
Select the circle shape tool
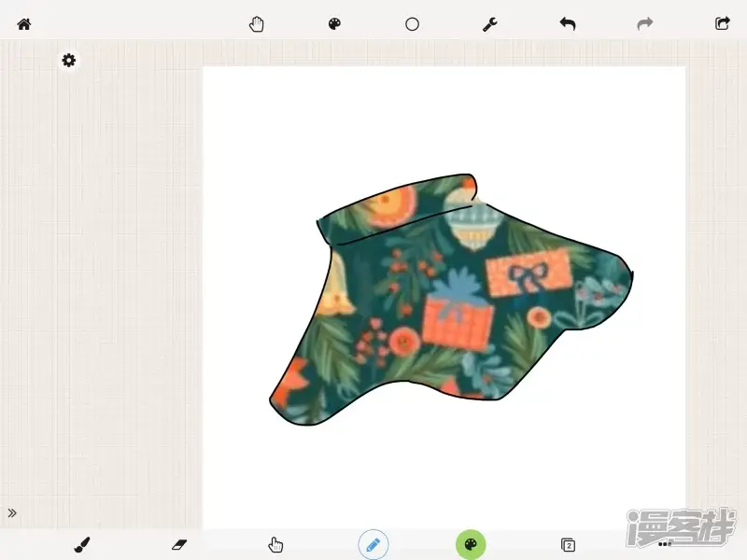tap(412, 24)
